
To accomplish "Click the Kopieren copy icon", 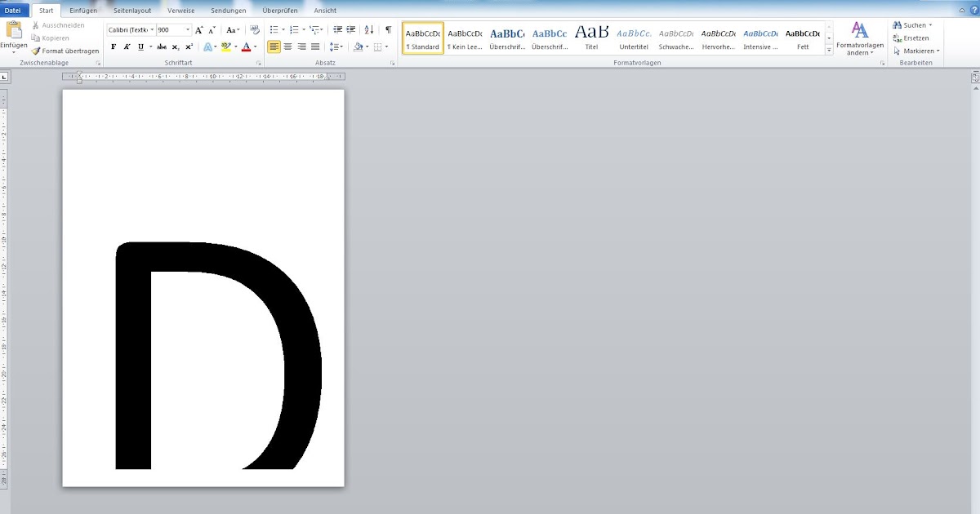I will pyautogui.click(x=36, y=38).
